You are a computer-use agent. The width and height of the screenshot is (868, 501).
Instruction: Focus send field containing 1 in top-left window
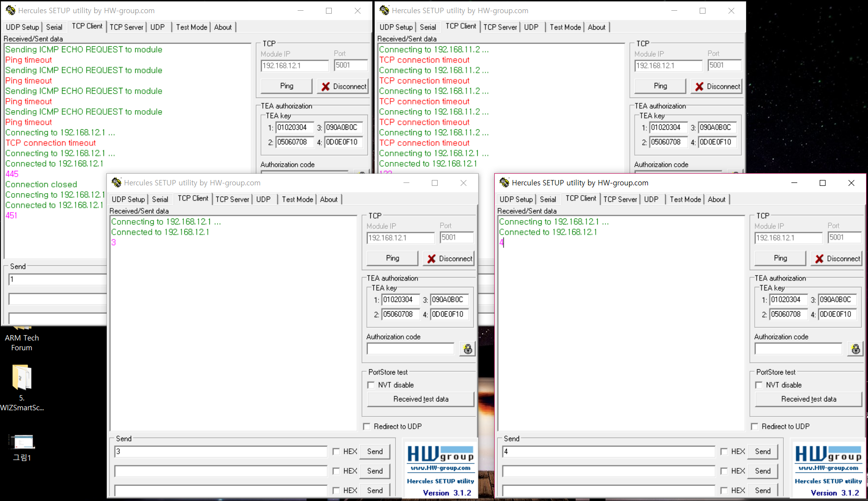(58, 280)
